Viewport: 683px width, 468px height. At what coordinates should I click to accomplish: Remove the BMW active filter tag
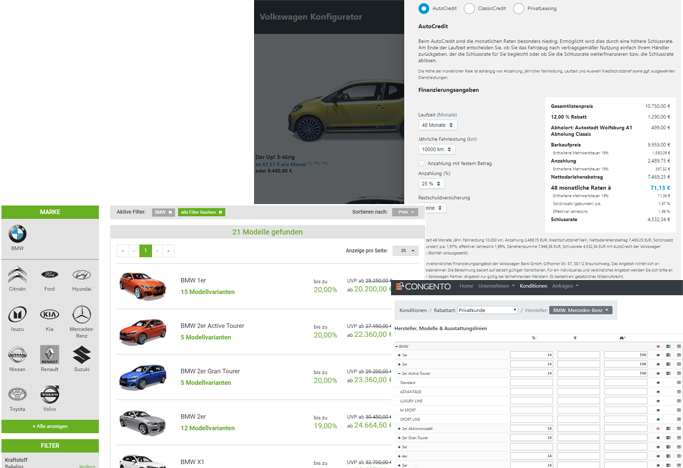[x=170, y=212]
